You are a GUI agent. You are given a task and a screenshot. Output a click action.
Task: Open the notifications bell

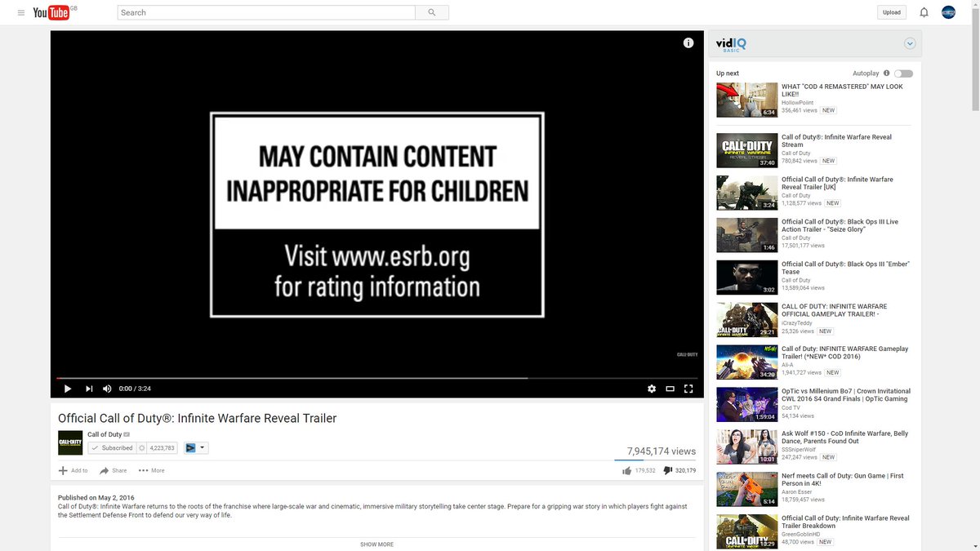pos(924,12)
